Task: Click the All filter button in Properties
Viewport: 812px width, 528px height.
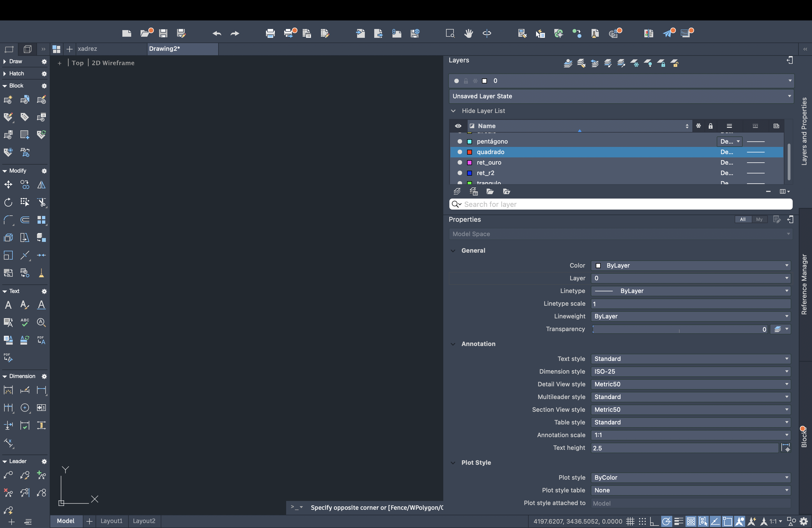Action: [743, 219]
